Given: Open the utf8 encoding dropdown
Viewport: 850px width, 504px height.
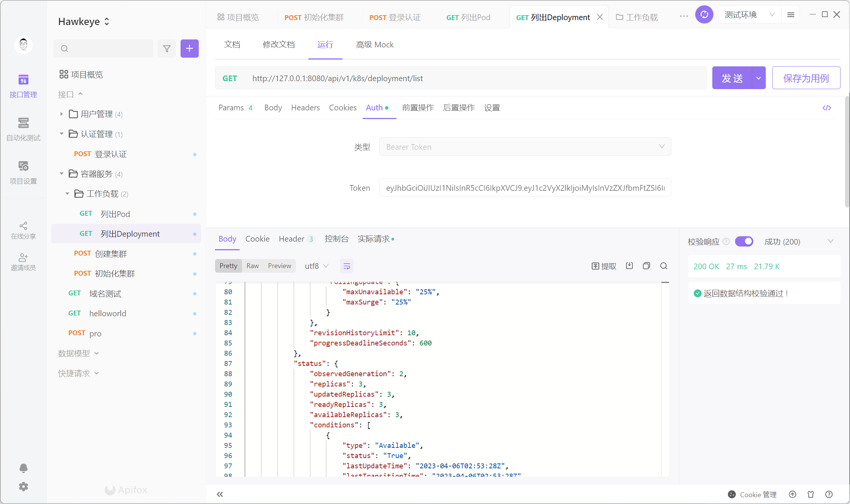Looking at the screenshot, I should pyautogui.click(x=317, y=266).
